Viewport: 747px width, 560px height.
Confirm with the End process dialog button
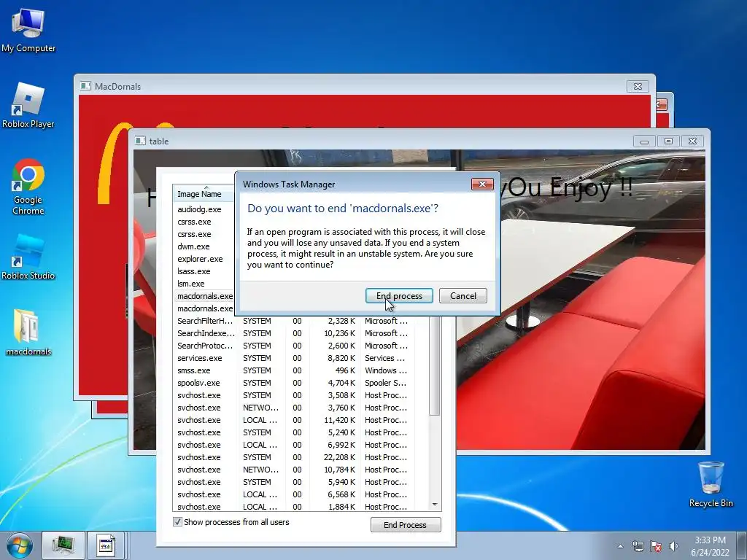399,296
